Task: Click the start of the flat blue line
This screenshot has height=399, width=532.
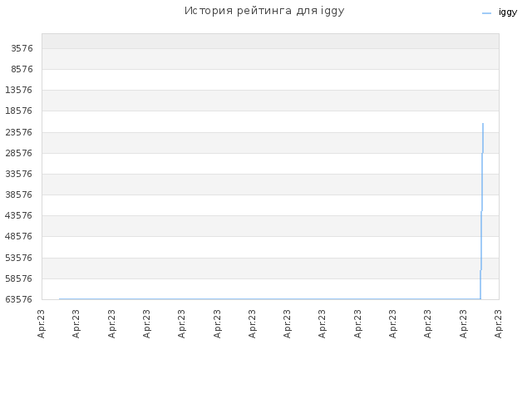Action: pos(60,299)
